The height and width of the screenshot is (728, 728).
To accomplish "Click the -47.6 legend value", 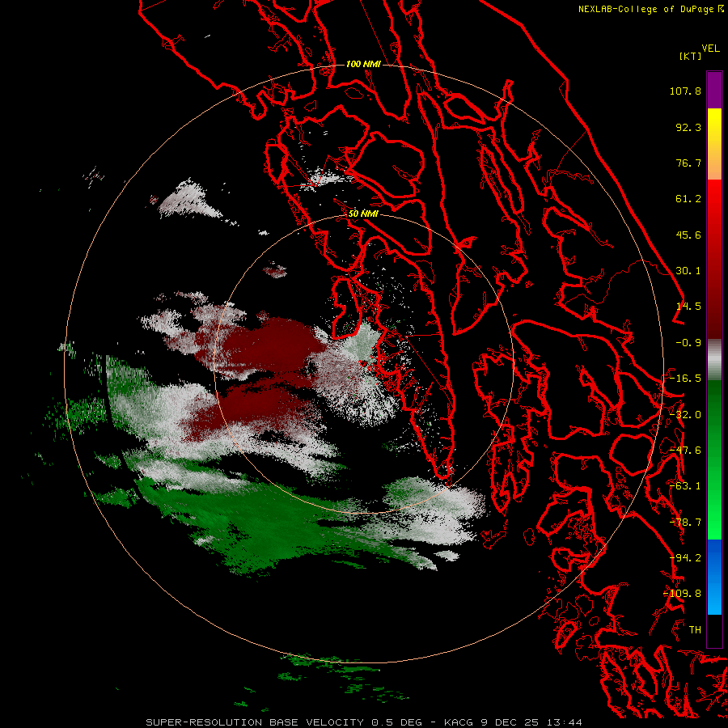I will [x=685, y=451].
